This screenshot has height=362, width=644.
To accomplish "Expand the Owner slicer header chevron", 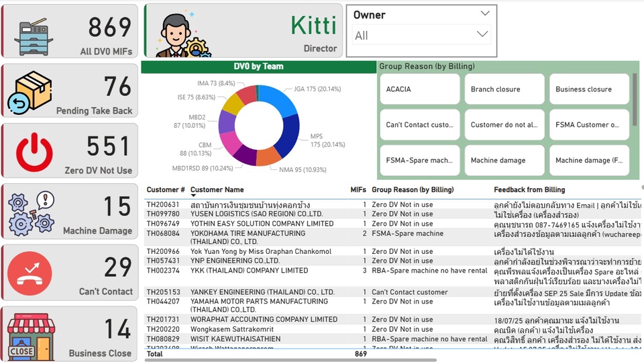I will [x=485, y=13].
